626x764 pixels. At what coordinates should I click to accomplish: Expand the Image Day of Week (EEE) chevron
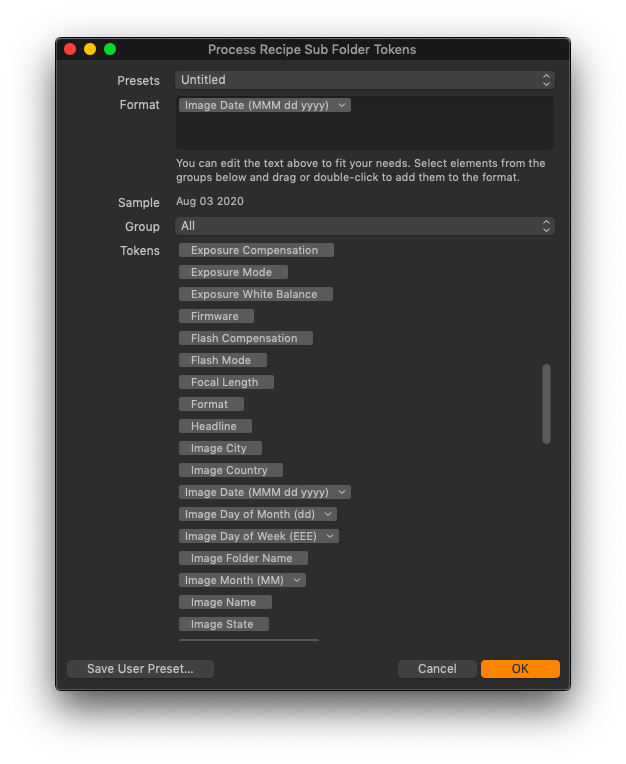pyautogui.click(x=330, y=536)
